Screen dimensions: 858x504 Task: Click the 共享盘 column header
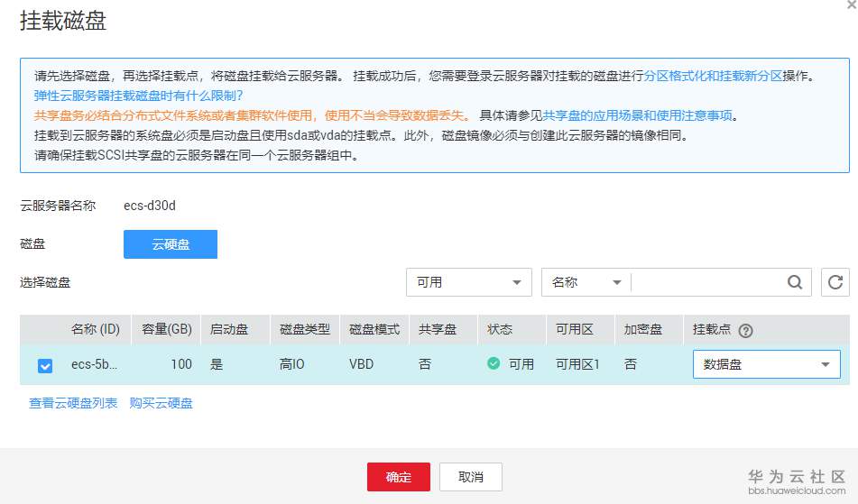click(438, 329)
